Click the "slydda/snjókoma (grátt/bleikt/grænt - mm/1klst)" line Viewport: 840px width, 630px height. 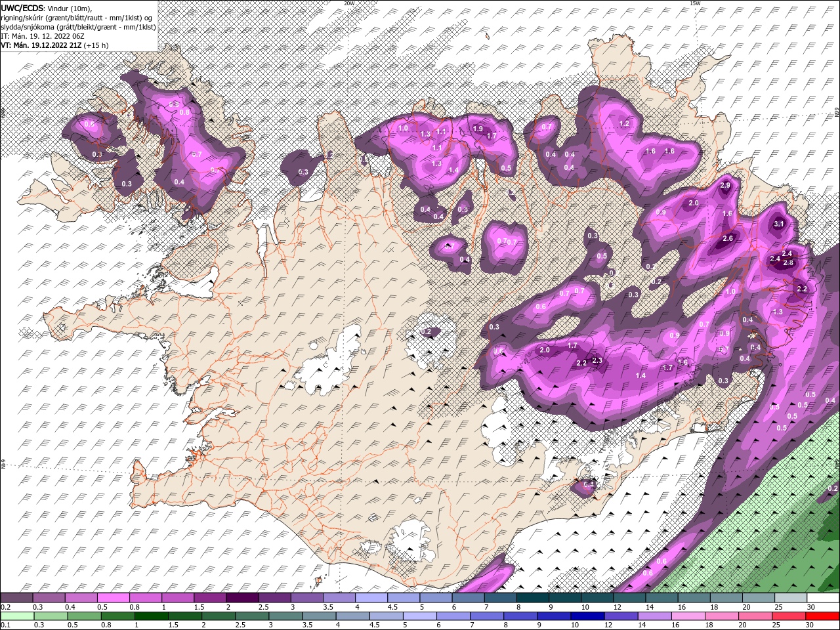tap(78, 27)
